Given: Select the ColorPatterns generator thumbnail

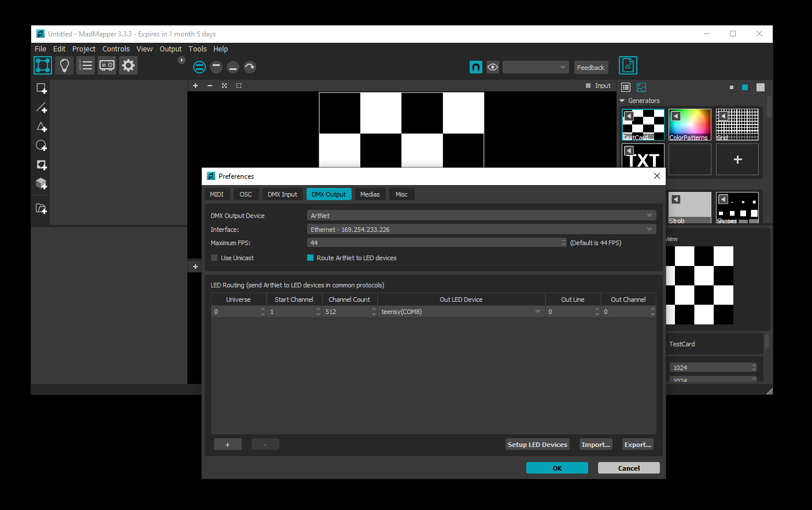Looking at the screenshot, I should (690, 124).
